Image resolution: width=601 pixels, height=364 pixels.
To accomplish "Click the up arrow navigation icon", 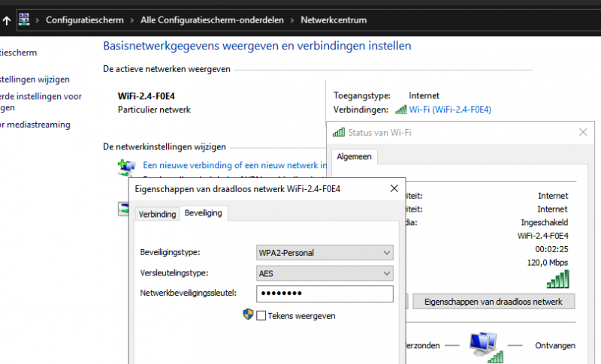I will tap(7, 20).
